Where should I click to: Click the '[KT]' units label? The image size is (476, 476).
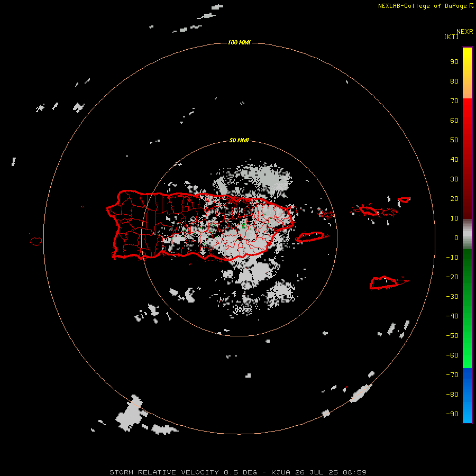[x=451, y=36]
